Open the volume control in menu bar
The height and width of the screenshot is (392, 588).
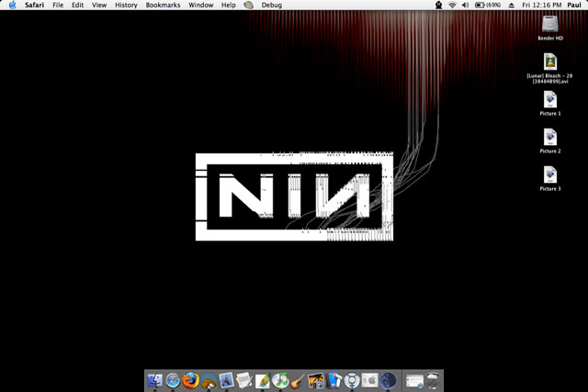click(466, 5)
